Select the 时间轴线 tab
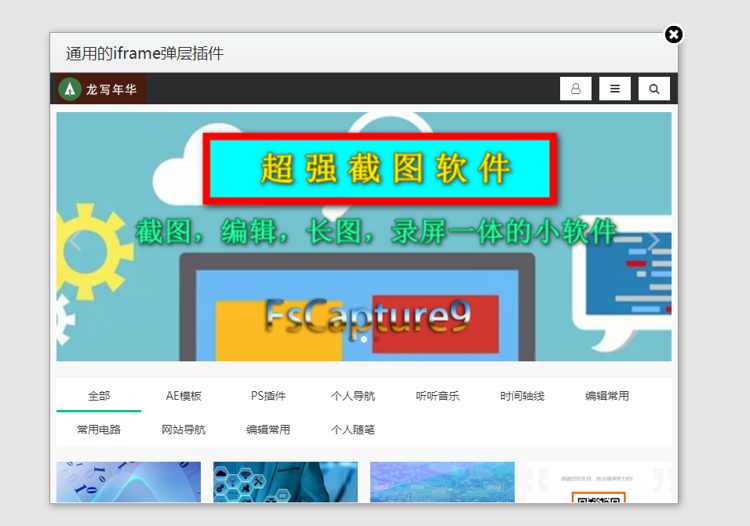This screenshot has width=750, height=526. 522,396
